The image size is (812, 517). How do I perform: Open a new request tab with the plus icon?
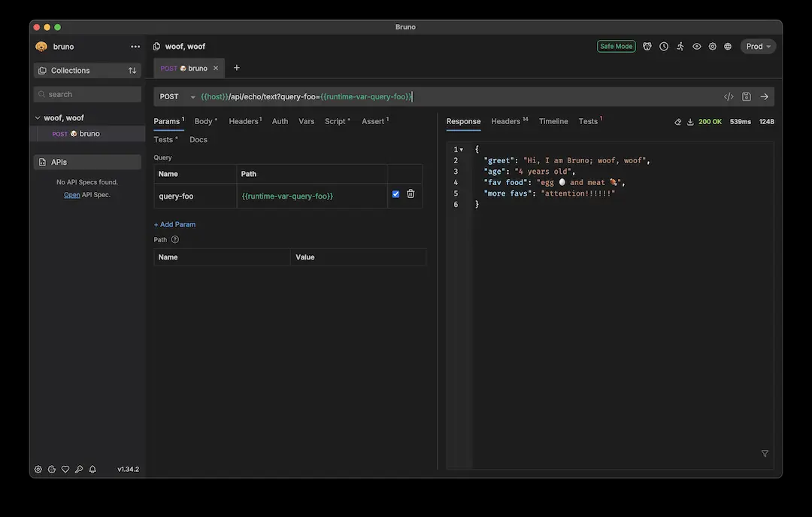pos(237,68)
